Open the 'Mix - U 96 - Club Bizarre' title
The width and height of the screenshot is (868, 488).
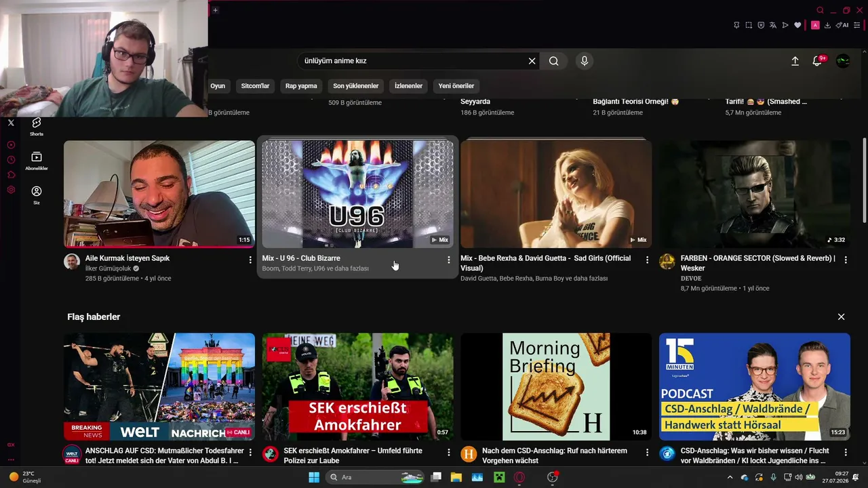point(301,258)
